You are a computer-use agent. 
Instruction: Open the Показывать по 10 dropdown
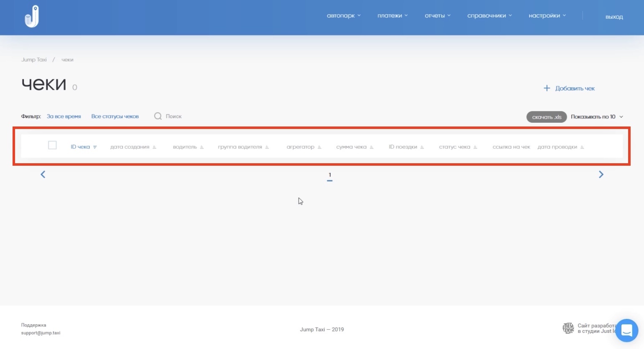597,117
